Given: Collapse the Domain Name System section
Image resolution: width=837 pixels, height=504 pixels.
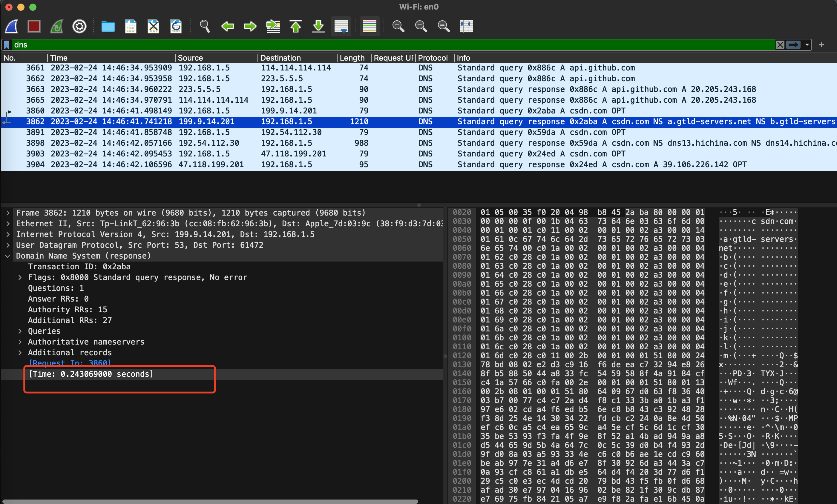Looking at the screenshot, I should tap(8, 256).
